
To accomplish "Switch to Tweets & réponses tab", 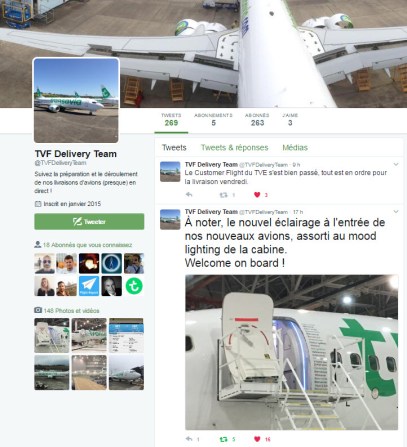I will 234,148.
